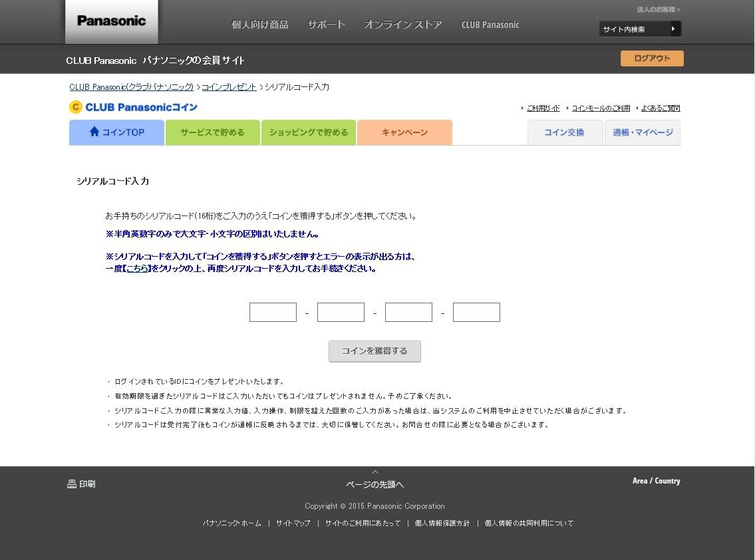Open the キャンペーン tab
The height and width of the screenshot is (560, 755).
pyautogui.click(x=404, y=132)
